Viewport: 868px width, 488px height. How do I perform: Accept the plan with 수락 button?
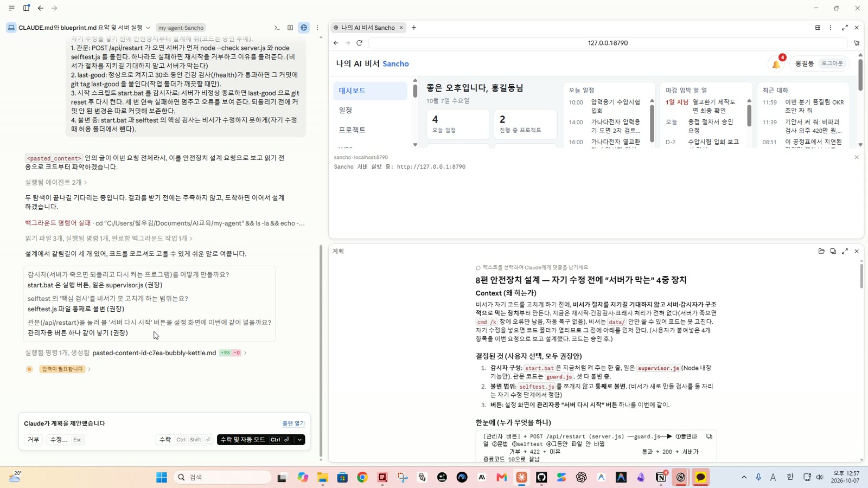click(184, 440)
